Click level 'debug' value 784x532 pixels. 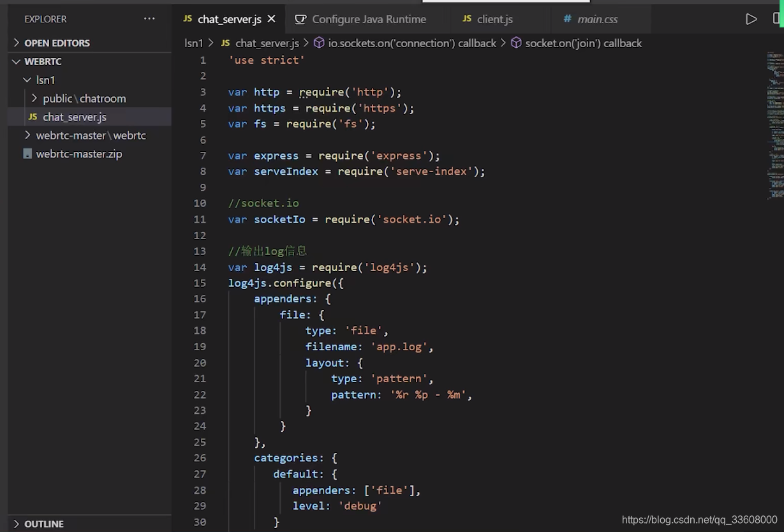(x=360, y=506)
